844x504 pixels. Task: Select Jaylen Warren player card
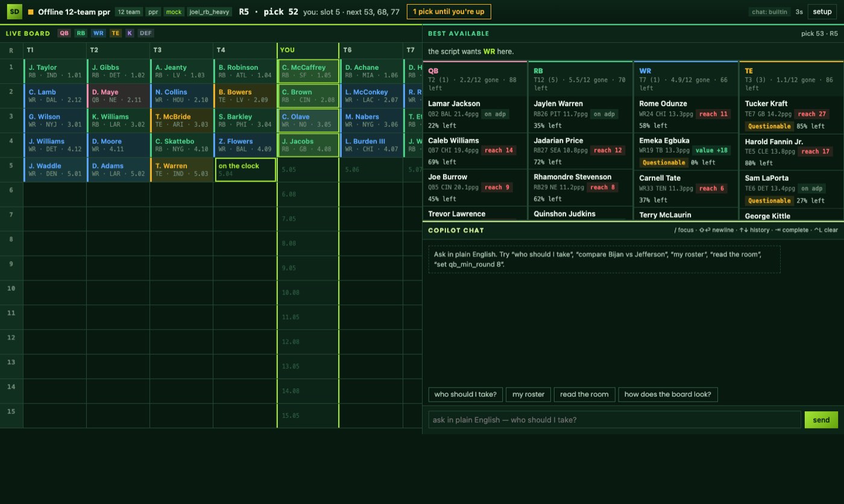(580, 115)
